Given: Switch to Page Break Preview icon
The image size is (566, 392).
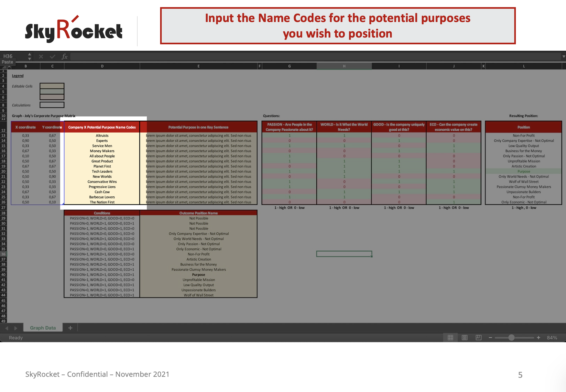Looking at the screenshot, I should pyautogui.click(x=479, y=338).
